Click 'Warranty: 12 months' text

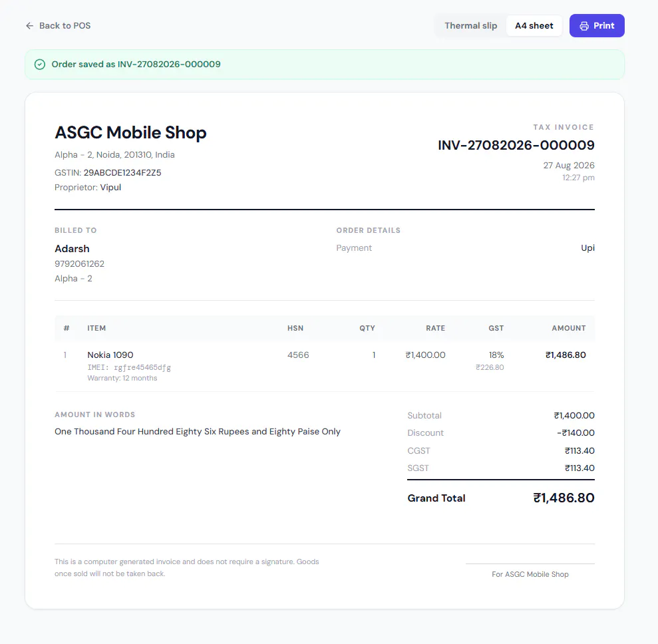coord(122,378)
